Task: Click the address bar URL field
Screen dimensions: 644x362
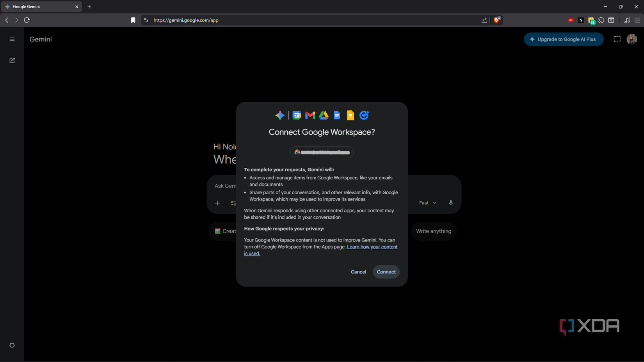Action: pos(186,20)
